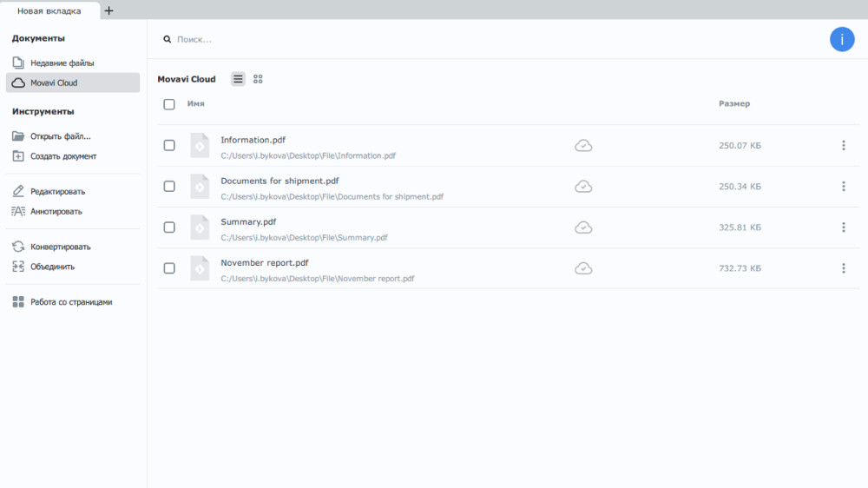Click the size value 732.73 КБ
This screenshot has width=868, height=488.
pos(740,268)
